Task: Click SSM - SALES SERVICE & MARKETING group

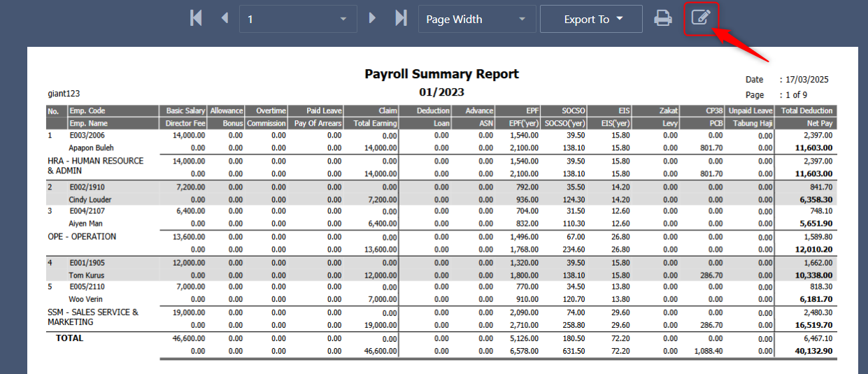Action: coord(93,317)
